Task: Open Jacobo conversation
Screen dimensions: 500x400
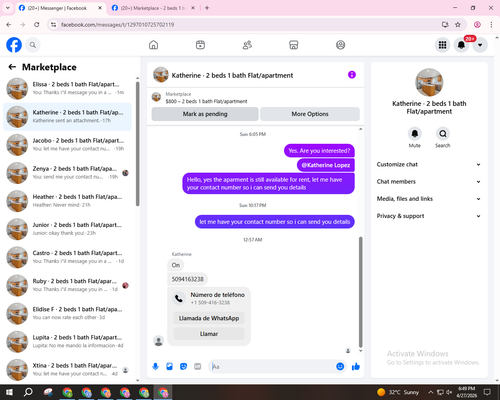Action: pyautogui.click(x=67, y=145)
